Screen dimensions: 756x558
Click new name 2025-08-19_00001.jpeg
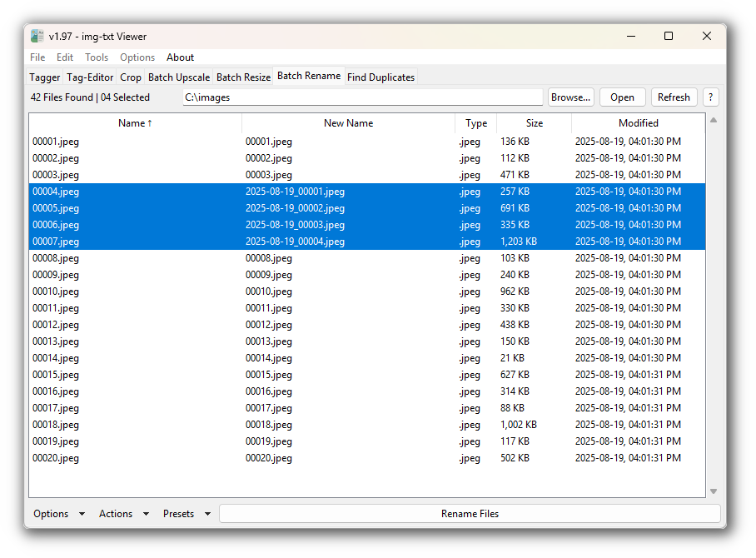(295, 192)
